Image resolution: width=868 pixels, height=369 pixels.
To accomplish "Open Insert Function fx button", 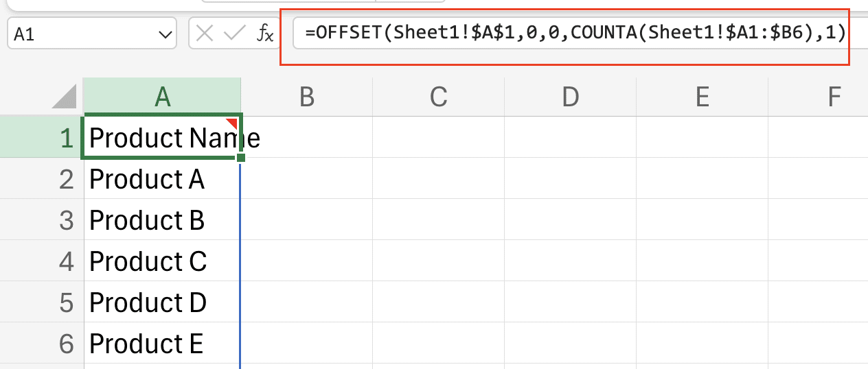I will point(264,34).
